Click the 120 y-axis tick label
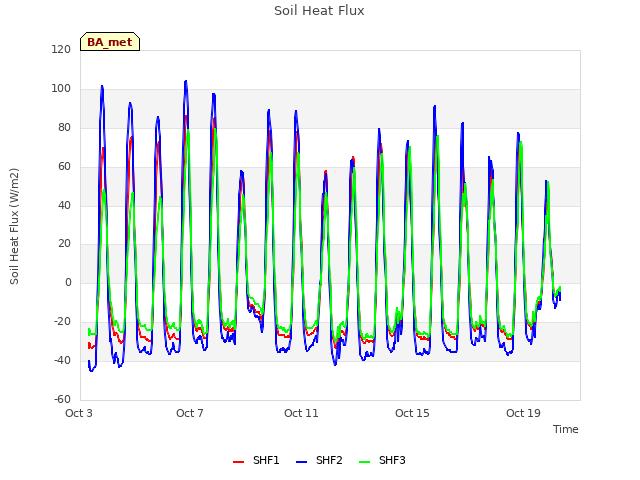Image resolution: width=640 pixels, height=480 pixels. [x=61, y=49]
